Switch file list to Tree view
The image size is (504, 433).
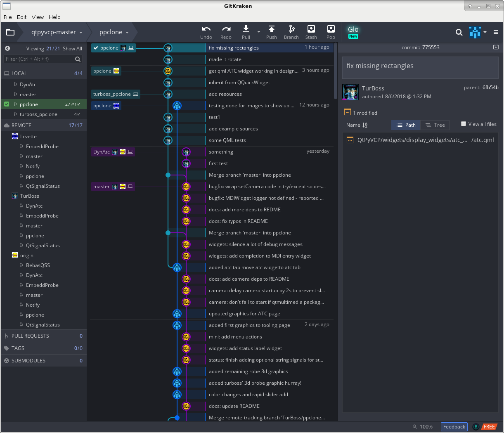click(x=435, y=125)
